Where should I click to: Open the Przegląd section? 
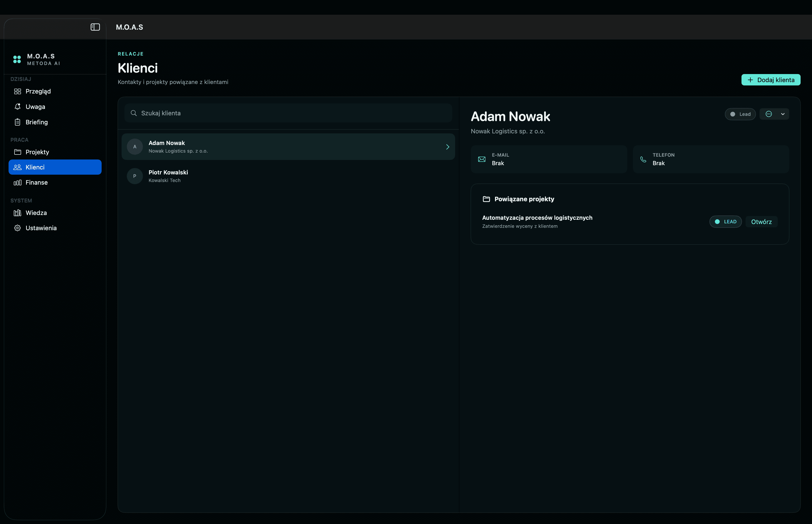click(x=55, y=91)
